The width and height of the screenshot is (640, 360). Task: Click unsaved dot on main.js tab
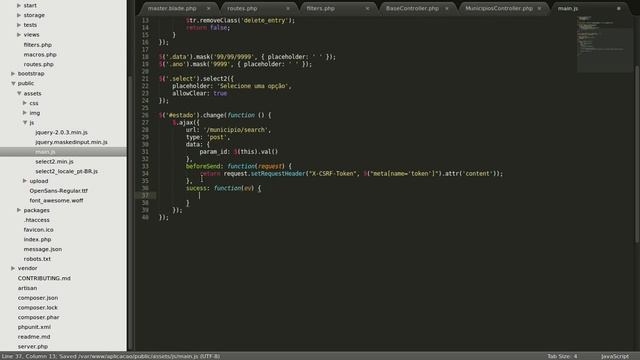point(619,8)
